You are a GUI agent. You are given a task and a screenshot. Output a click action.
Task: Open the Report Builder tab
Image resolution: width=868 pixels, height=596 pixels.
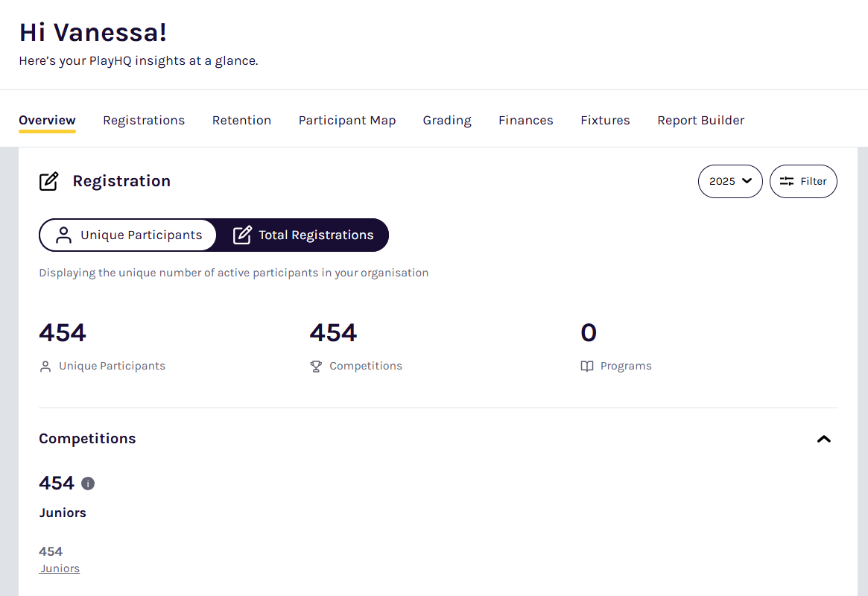700,121
